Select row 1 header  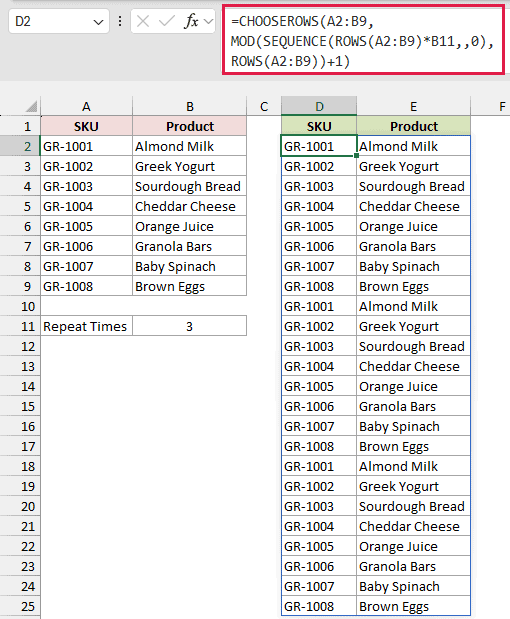(x=20, y=126)
